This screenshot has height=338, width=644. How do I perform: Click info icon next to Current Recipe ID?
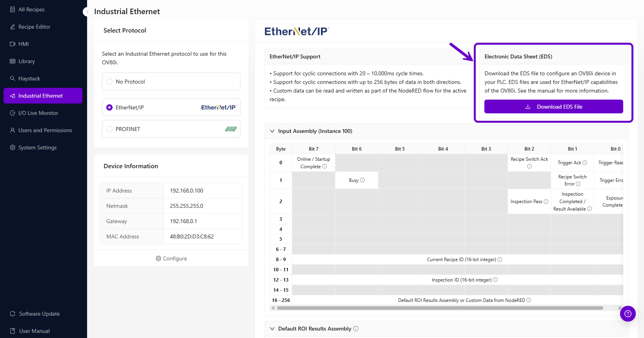(x=500, y=260)
